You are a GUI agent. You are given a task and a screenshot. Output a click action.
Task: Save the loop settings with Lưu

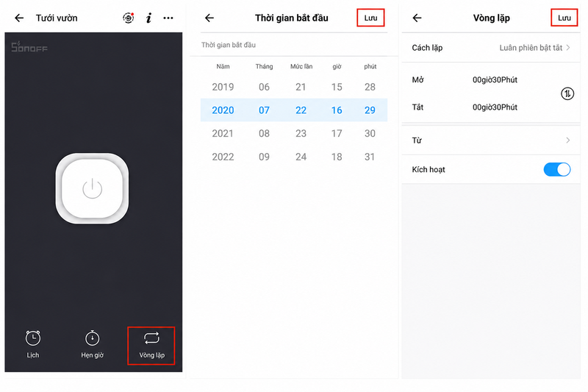pos(564,18)
